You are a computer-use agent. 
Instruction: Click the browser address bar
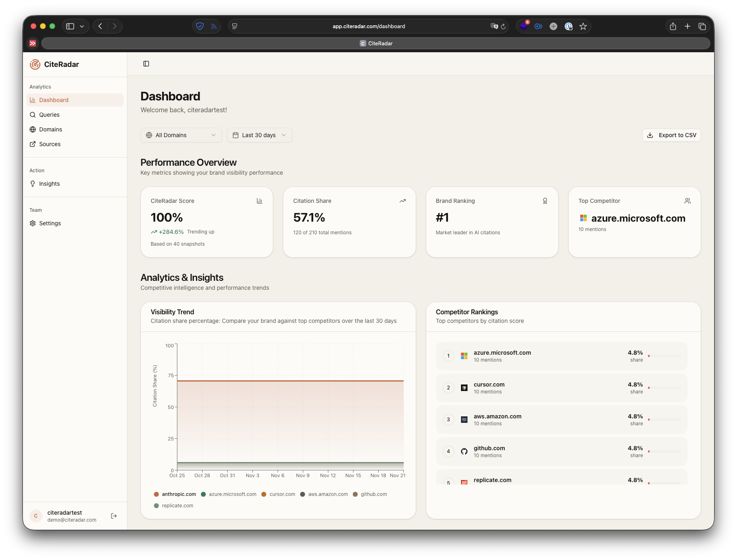[x=368, y=26]
